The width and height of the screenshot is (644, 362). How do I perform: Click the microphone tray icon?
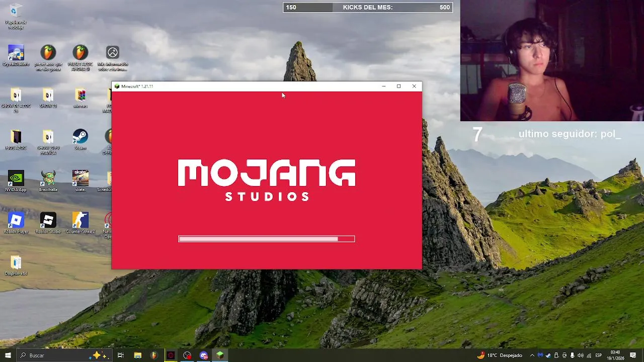point(572,355)
